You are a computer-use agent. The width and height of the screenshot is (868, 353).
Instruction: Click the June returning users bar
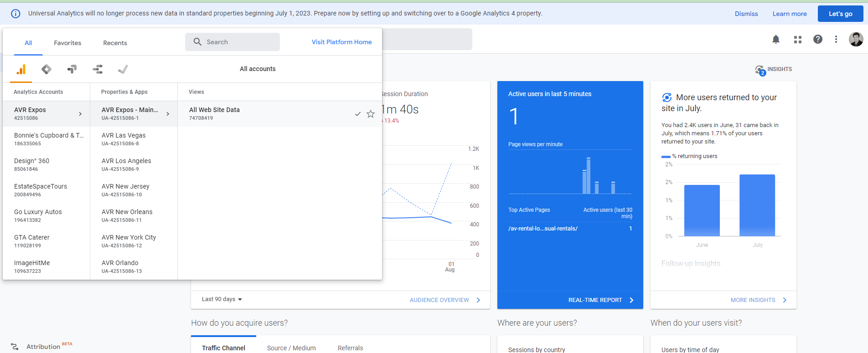(x=702, y=210)
